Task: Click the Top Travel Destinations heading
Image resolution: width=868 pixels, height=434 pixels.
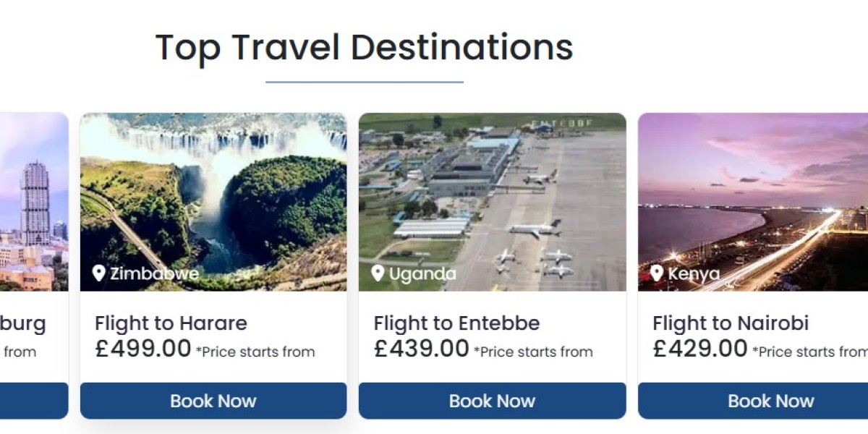Action: point(364,48)
